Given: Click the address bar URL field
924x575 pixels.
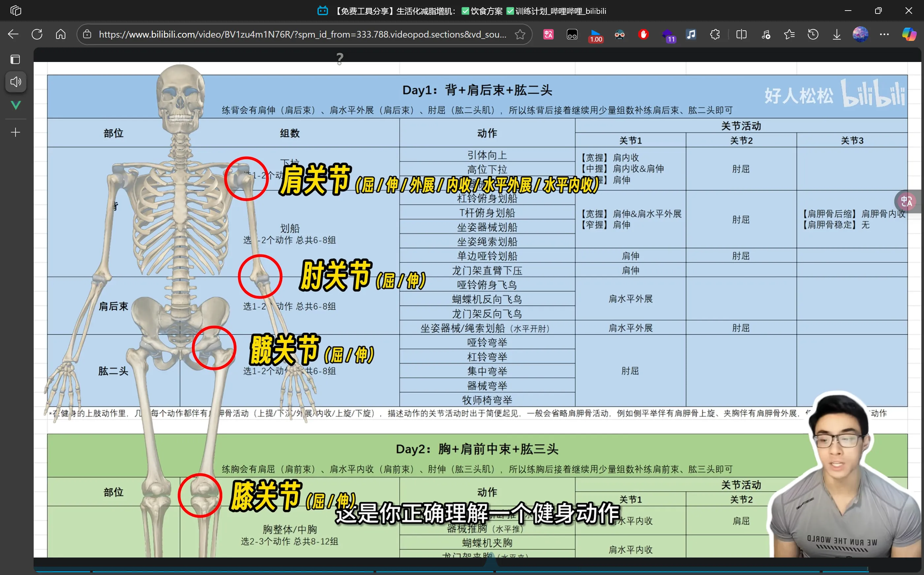Looking at the screenshot, I should click(x=302, y=35).
